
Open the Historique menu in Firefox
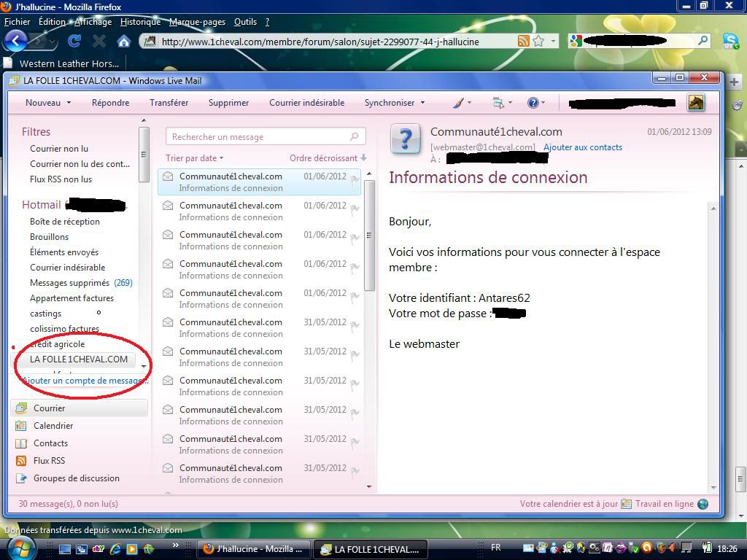[x=140, y=22]
